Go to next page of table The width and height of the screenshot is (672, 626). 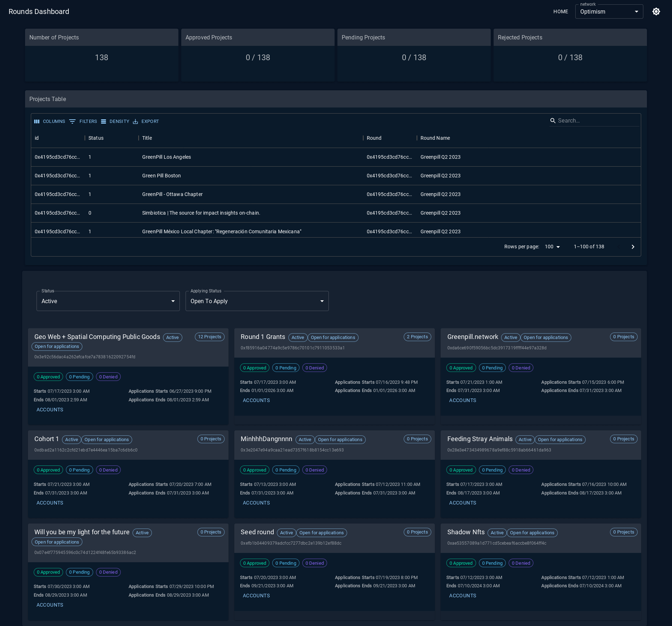[x=633, y=247]
